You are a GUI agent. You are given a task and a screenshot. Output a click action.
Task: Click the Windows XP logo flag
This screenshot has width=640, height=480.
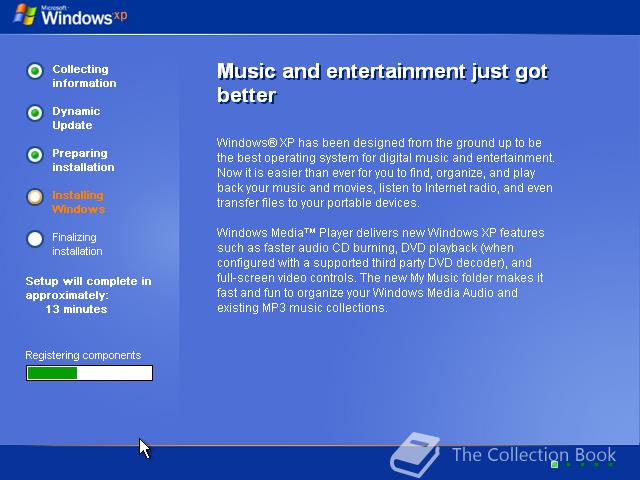[x=25, y=15]
